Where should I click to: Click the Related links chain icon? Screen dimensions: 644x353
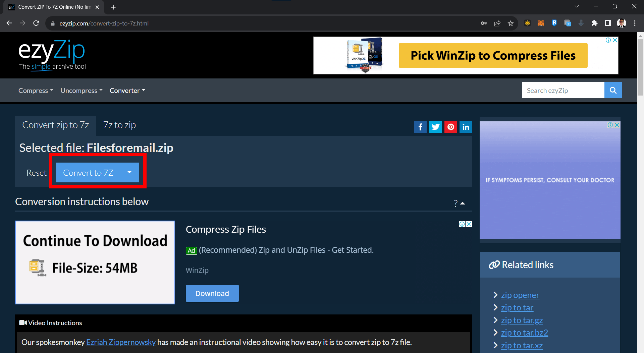pos(494,264)
